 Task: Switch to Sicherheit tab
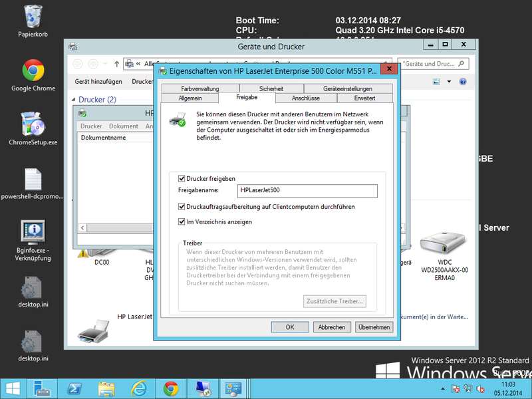tap(271, 88)
